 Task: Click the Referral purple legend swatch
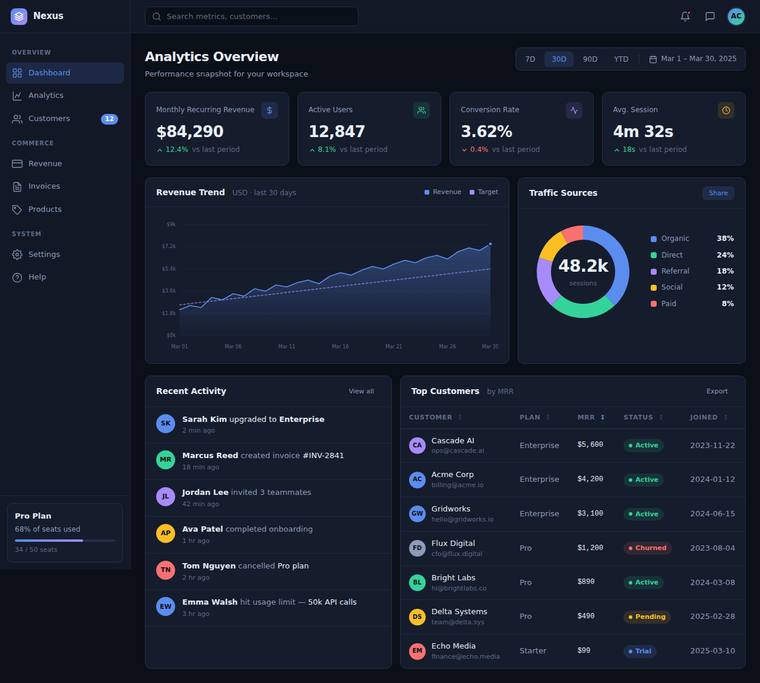pos(653,271)
